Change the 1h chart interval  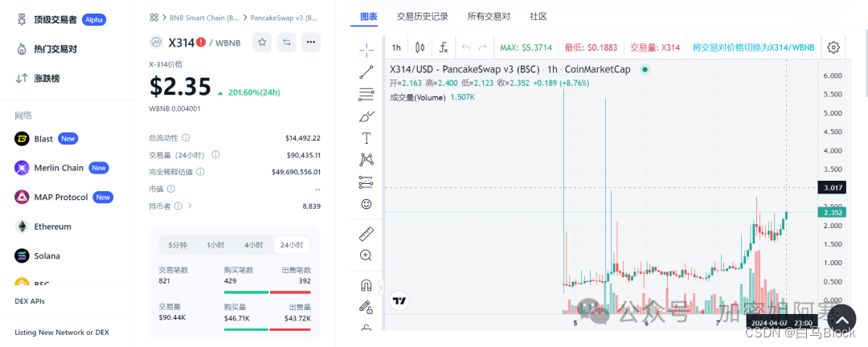[x=396, y=47]
